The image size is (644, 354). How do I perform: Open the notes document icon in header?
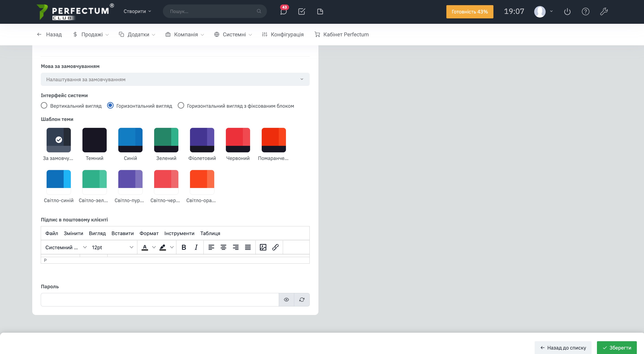tap(320, 11)
